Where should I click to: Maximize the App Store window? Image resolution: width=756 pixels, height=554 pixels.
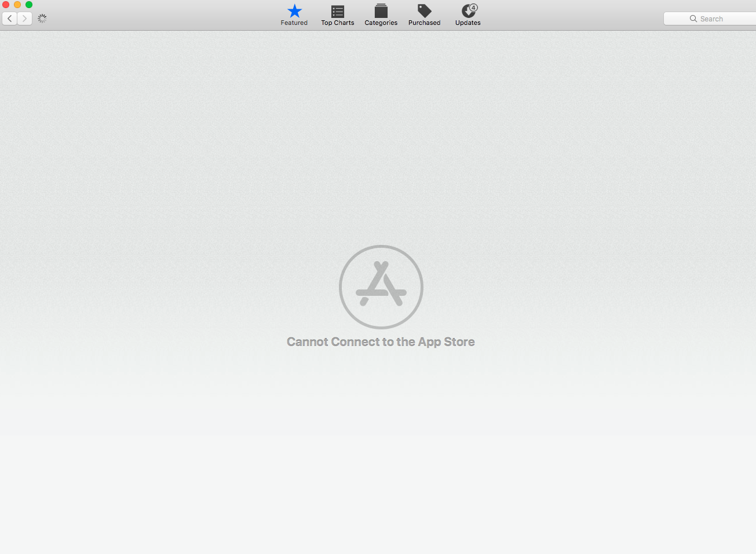[x=29, y=5]
